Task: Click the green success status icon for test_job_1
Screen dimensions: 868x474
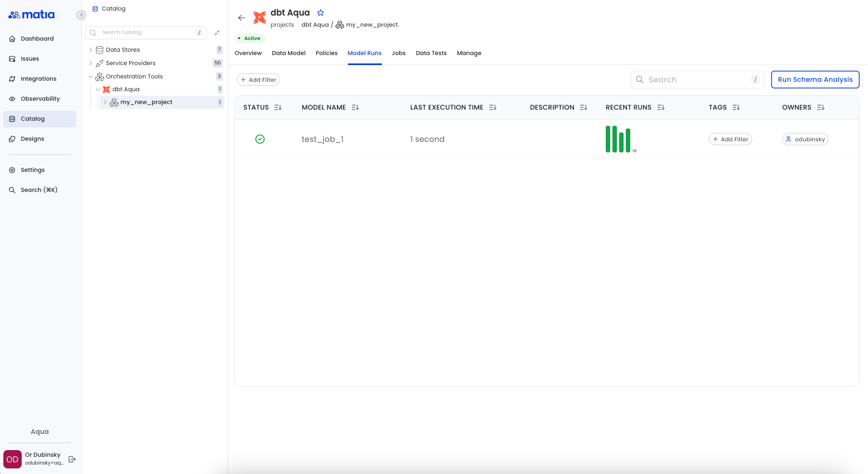Action: 260,139
